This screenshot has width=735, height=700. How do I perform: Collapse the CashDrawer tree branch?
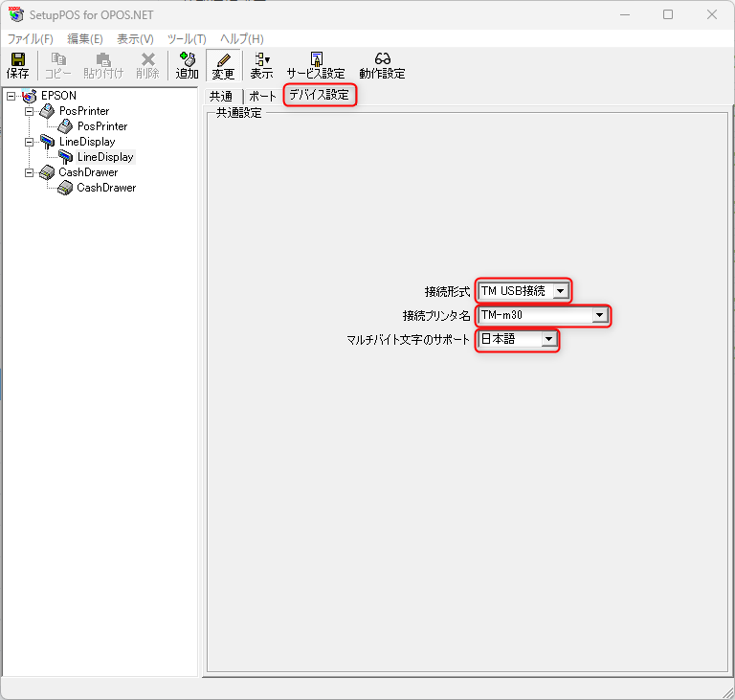pyautogui.click(x=29, y=173)
